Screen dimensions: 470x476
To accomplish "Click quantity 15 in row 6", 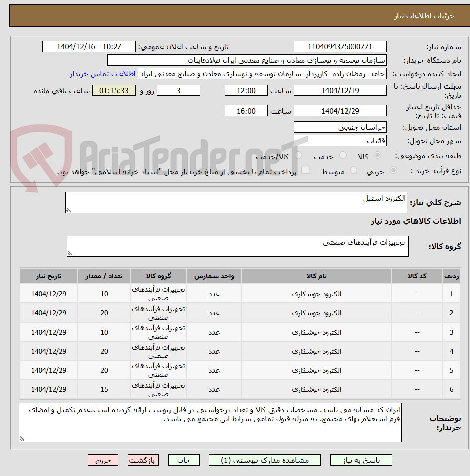I will click(104, 389).
